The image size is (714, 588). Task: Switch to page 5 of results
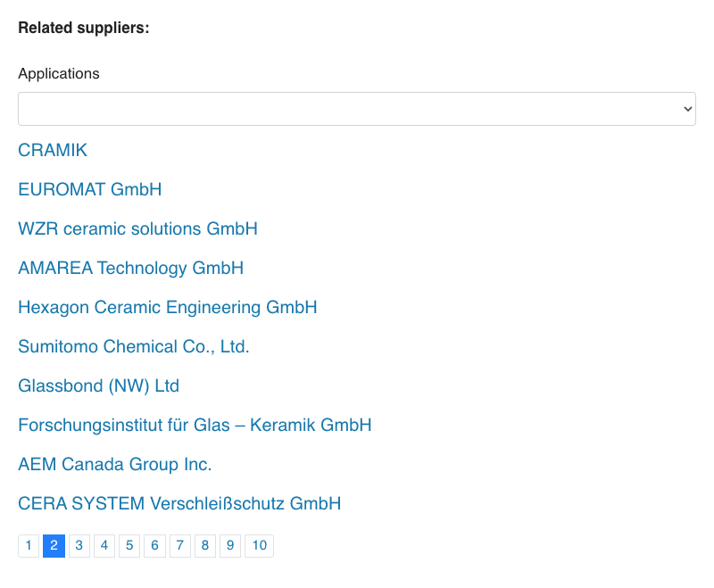click(129, 546)
